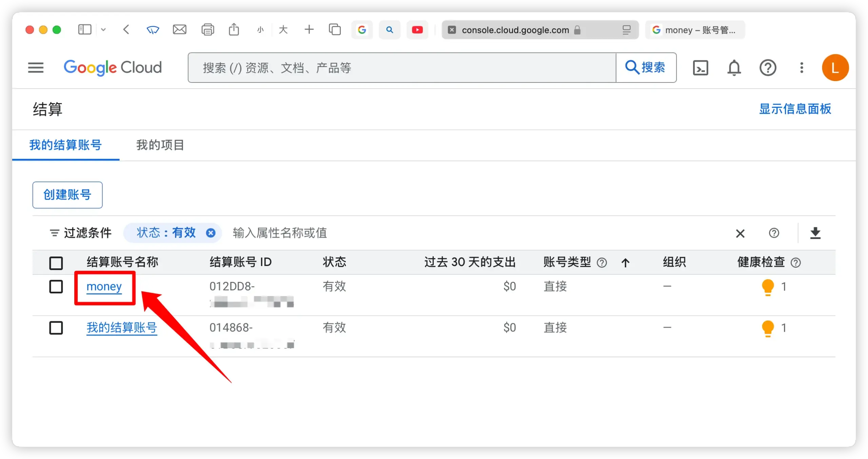Open the notifications bell
This screenshot has height=459, width=868.
pyautogui.click(x=734, y=68)
